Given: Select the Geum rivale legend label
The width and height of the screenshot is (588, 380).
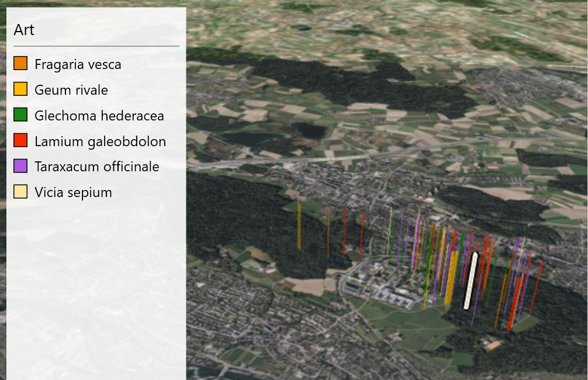Looking at the screenshot, I should pos(71,90).
